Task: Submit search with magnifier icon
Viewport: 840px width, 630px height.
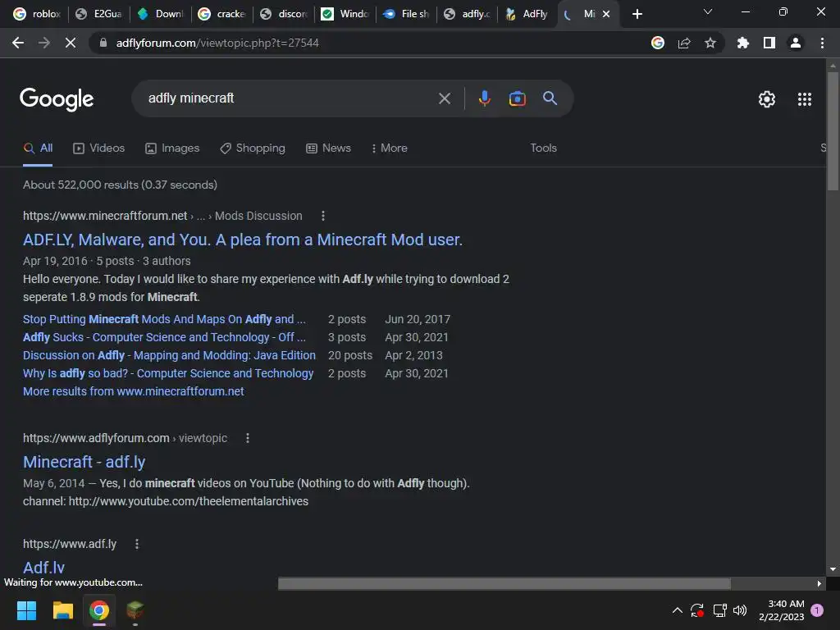Action: (550, 98)
